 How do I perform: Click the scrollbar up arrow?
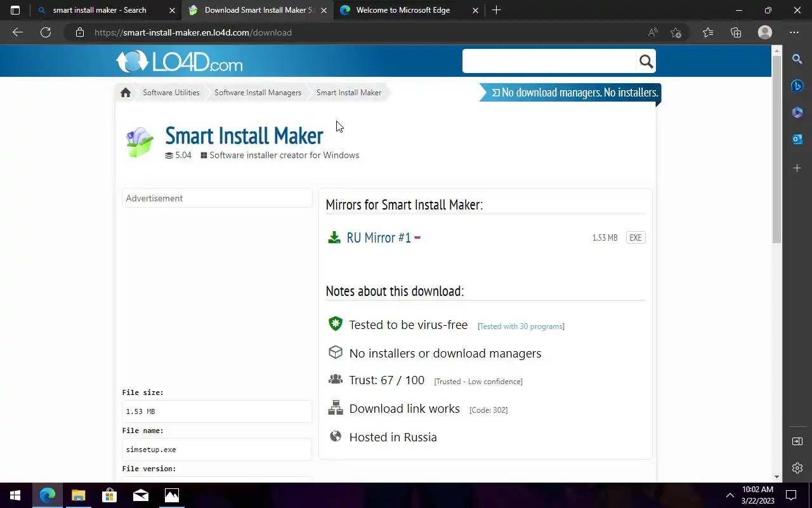click(x=776, y=50)
